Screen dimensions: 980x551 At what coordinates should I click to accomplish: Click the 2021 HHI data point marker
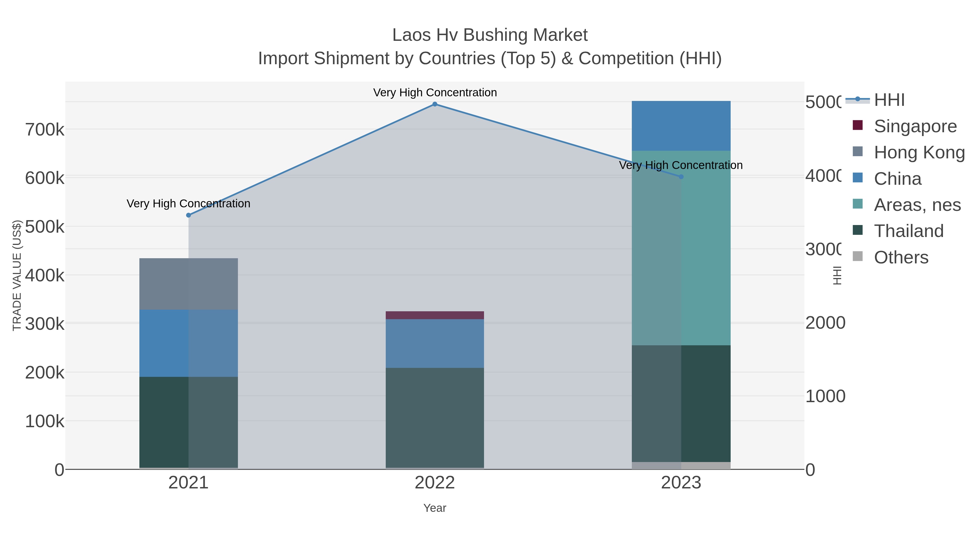[188, 215]
